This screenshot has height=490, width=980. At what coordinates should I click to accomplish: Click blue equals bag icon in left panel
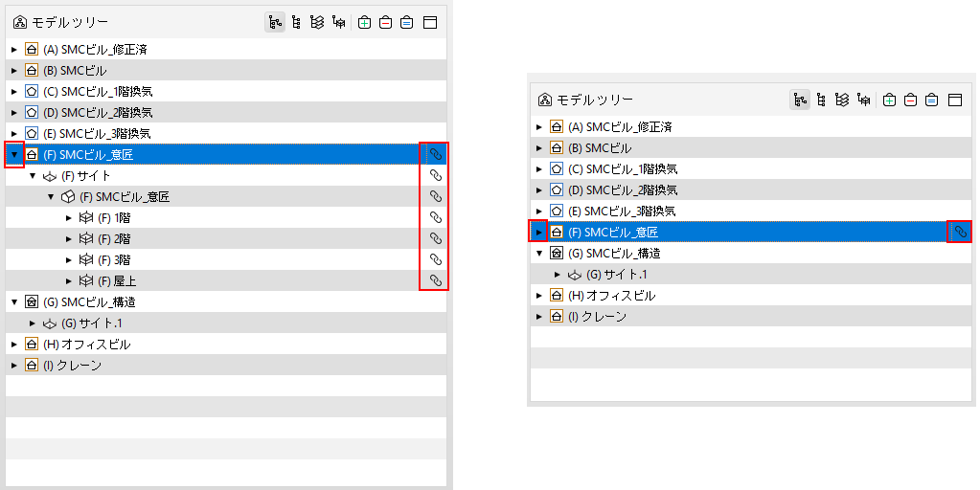tap(407, 22)
